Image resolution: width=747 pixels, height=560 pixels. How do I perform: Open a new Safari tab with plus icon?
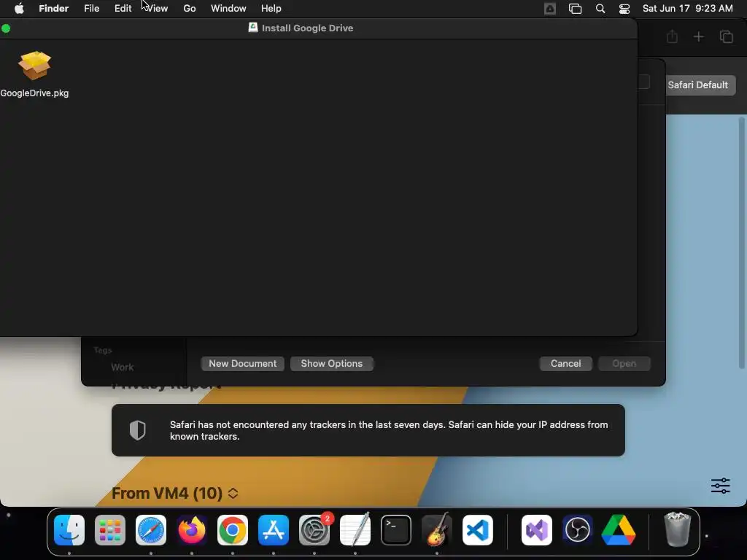698,36
